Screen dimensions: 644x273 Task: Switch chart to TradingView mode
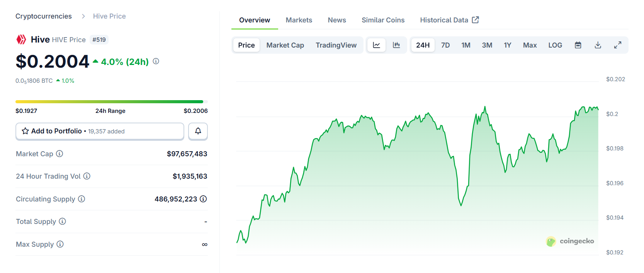point(336,45)
